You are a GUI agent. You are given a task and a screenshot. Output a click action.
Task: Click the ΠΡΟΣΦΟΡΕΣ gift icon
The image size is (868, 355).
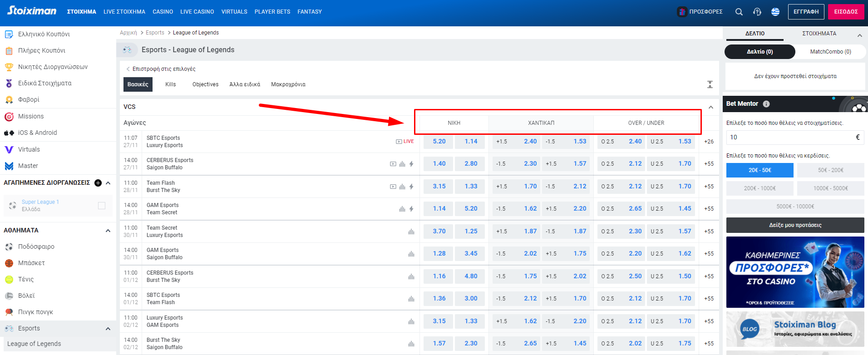tap(682, 12)
